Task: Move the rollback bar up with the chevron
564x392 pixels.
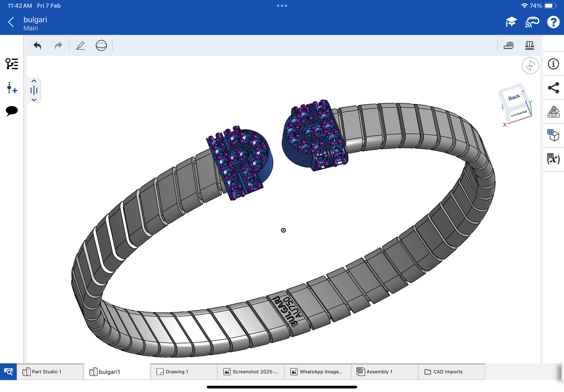Action: pyautogui.click(x=34, y=81)
